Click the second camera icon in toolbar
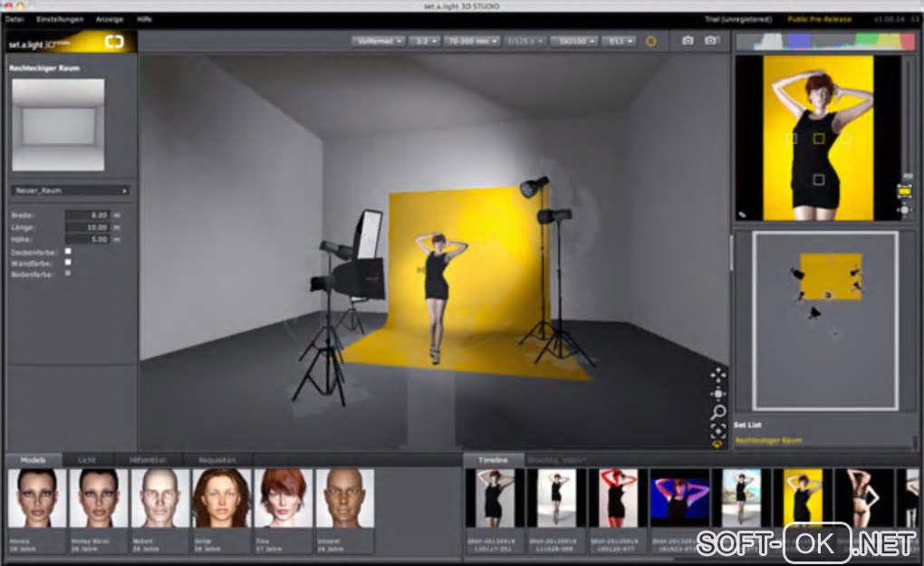The height and width of the screenshot is (566, 924). [711, 41]
